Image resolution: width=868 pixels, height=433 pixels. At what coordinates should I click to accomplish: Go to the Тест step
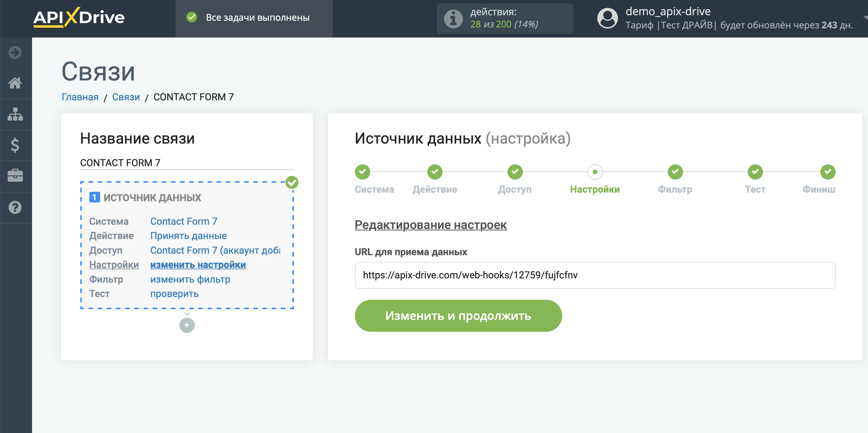(x=755, y=172)
